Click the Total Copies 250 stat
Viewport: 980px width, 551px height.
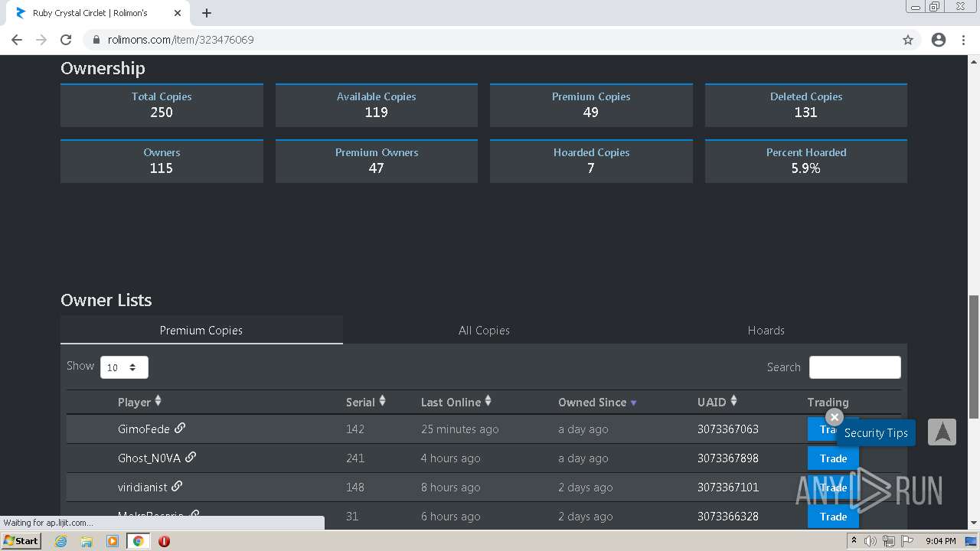point(162,105)
